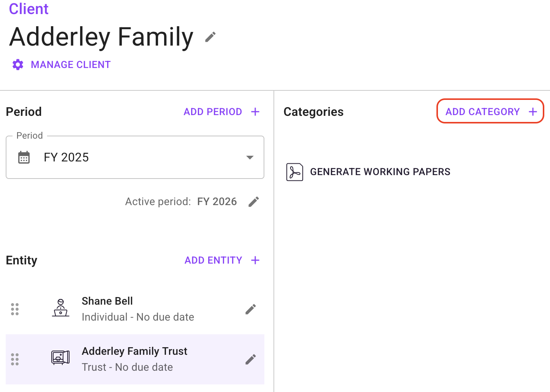The height and width of the screenshot is (392, 550).
Task: Click the Add Period text button
Action: tap(213, 112)
